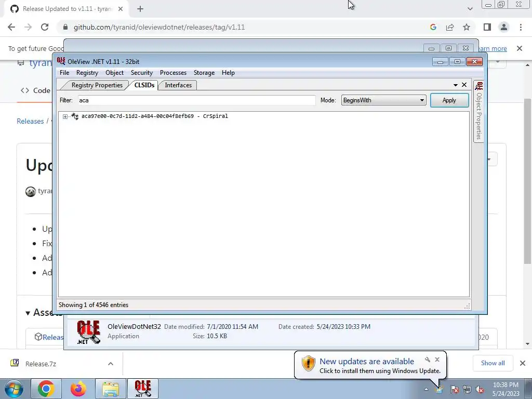Click the OleView status bar grip
Image resolution: width=532 pixels, height=399 pixels.
(x=467, y=306)
